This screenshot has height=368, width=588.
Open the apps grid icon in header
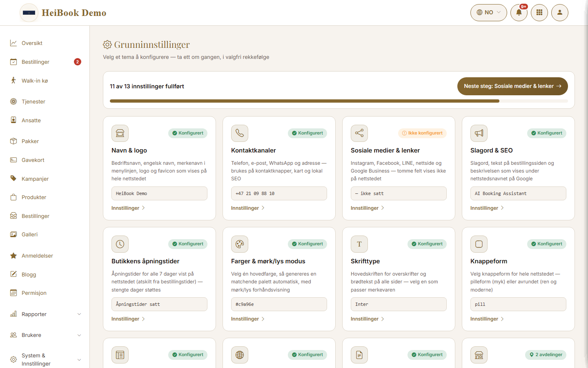tap(539, 13)
